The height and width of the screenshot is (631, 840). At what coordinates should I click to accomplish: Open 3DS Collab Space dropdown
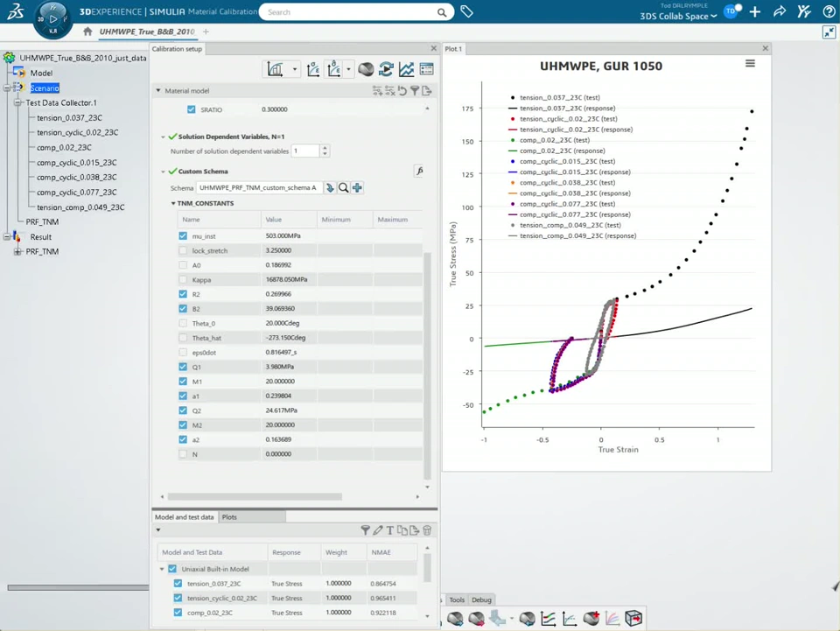pos(677,16)
